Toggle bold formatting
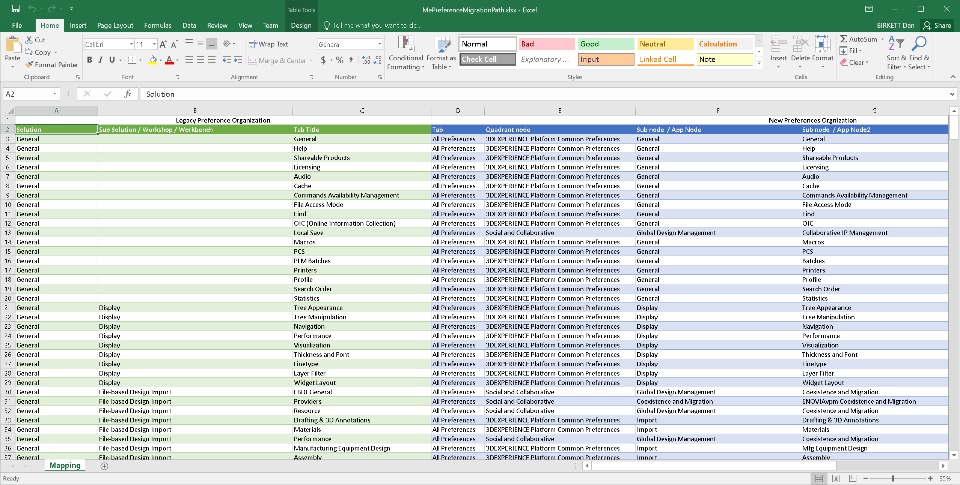Viewport: 960px width, 485px height. (x=88, y=60)
